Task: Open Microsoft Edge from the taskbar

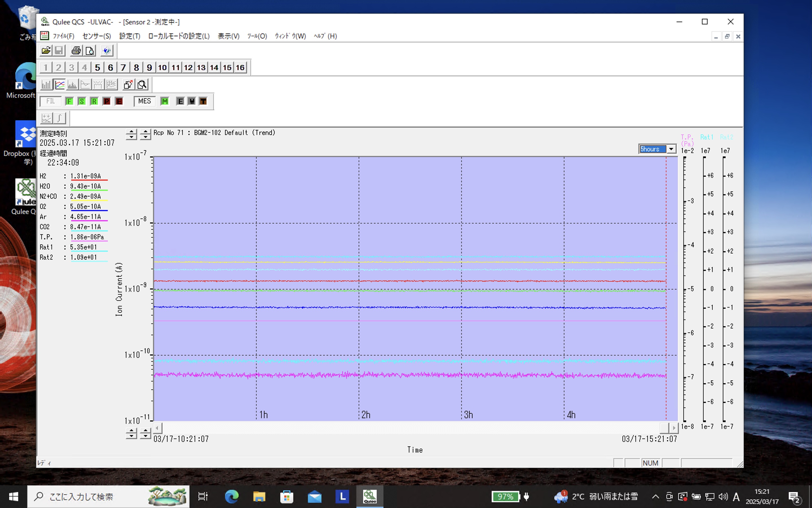Action: [x=231, y=497]
